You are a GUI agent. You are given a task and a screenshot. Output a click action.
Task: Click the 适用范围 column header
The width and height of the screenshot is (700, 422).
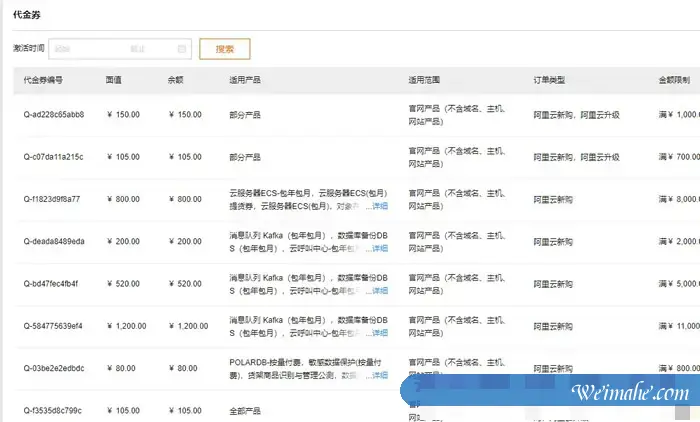[x=424, y=80]
